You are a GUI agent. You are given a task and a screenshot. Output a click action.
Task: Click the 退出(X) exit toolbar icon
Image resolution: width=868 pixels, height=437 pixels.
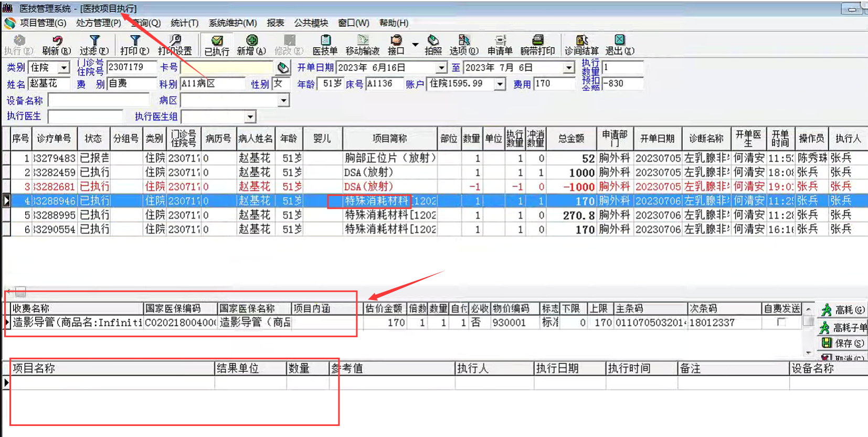pyautogui.click(x=620, y=45)
